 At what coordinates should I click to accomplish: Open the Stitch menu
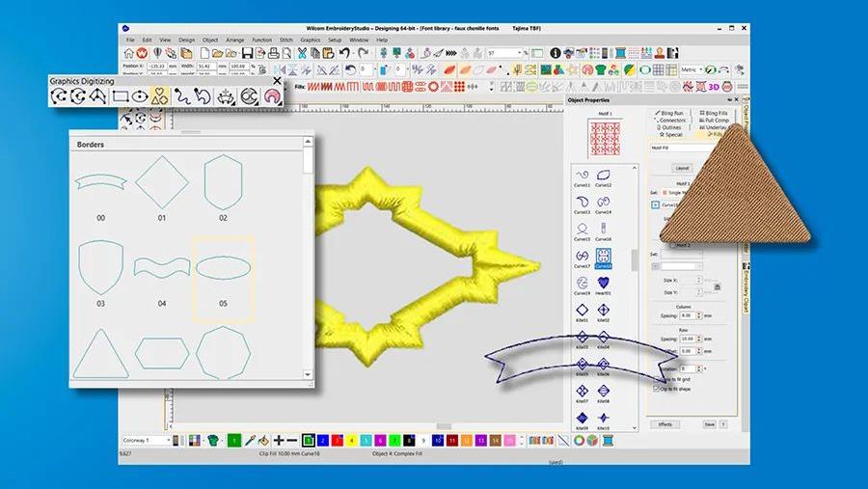click(x=286, y=40)
